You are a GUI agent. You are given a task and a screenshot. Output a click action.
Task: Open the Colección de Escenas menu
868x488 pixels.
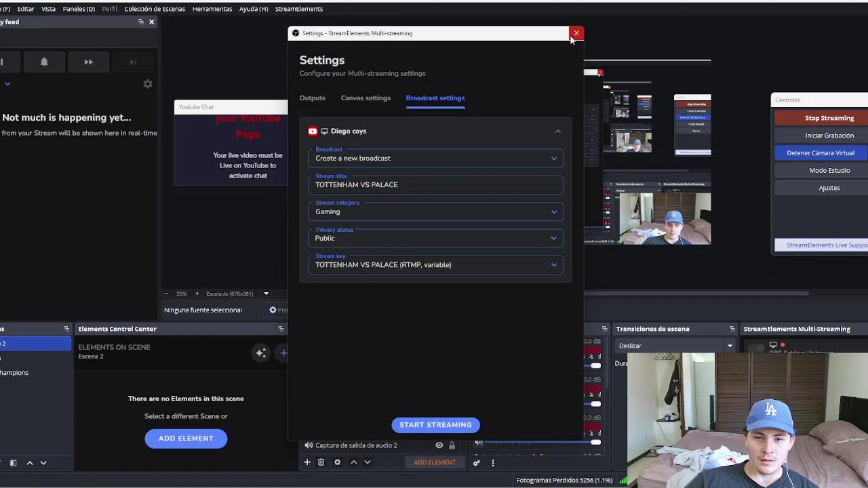click(x=155, y=9)
